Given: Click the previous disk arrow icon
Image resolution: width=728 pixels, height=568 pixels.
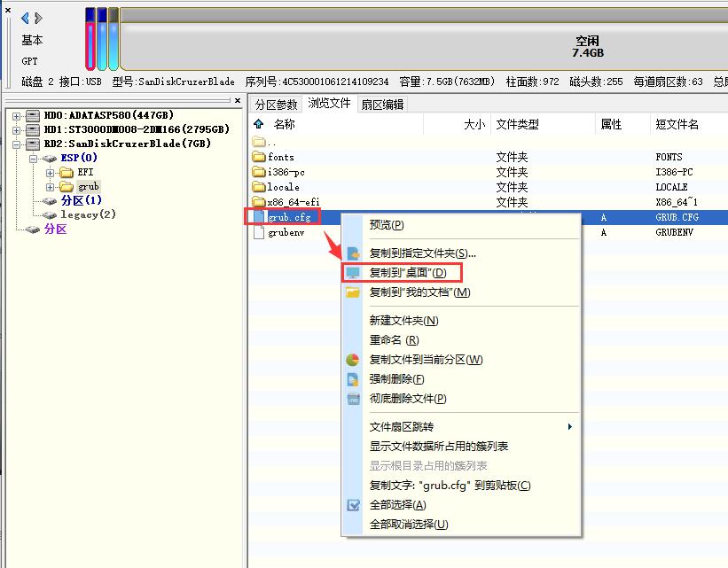Looking at the screenshot, I should [25, 18].
